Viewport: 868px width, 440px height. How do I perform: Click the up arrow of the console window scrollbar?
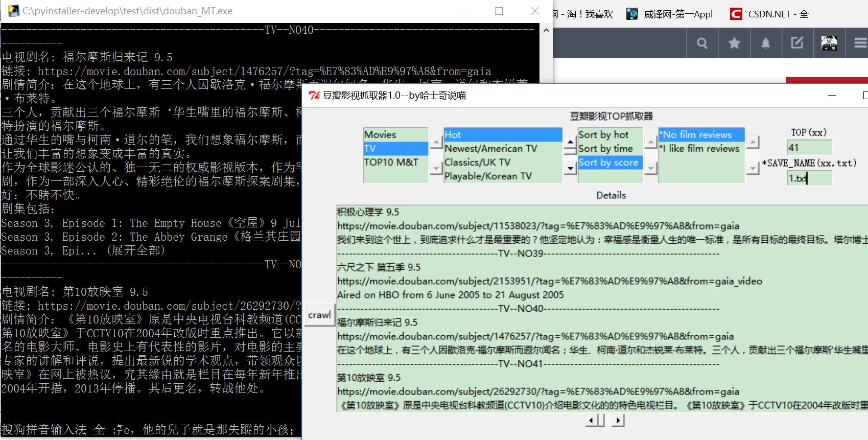pyautogui.click(x=546, y=31)
